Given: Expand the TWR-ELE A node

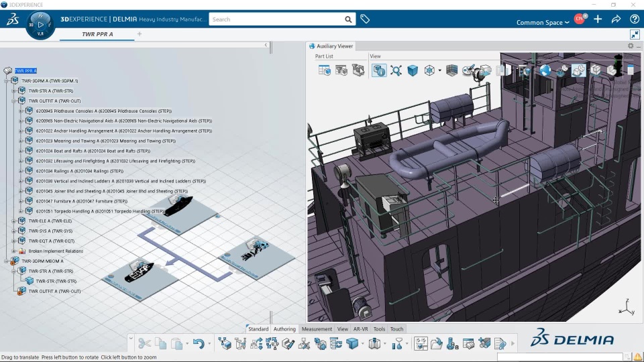Looking at the screenshot, I should pyautogui.click(x=13, y=221).
